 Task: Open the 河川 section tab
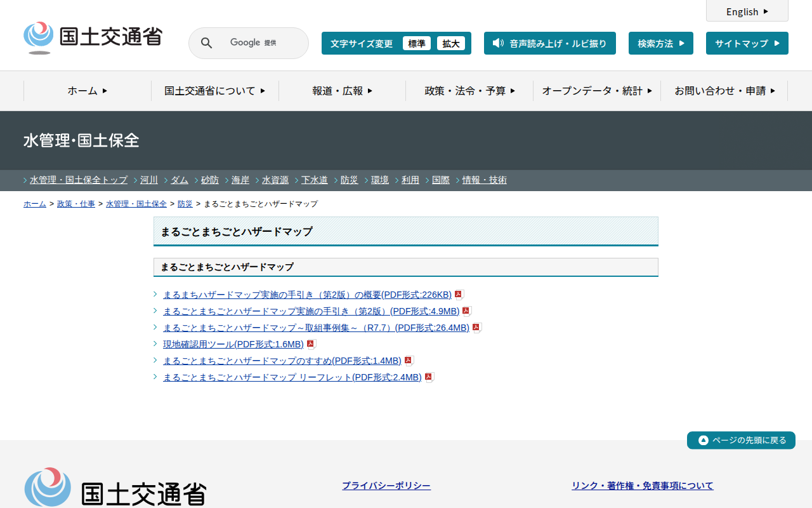(149, 180)
